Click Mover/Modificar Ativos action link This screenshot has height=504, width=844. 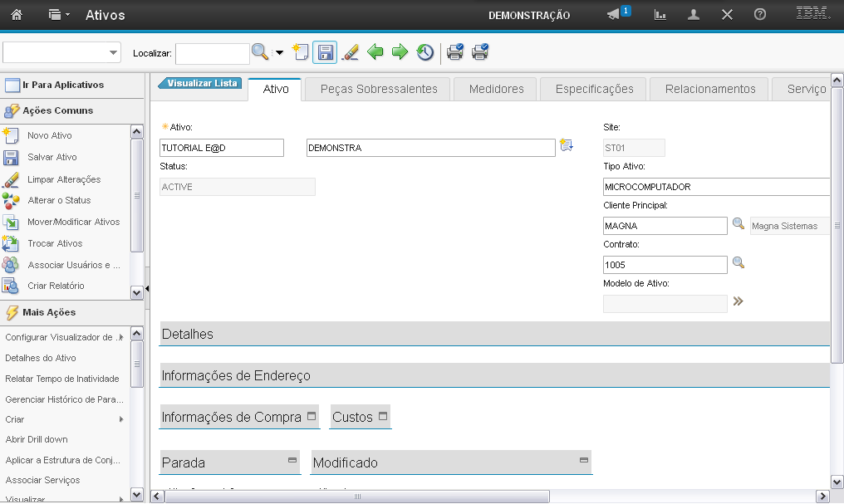click(73, 222)
